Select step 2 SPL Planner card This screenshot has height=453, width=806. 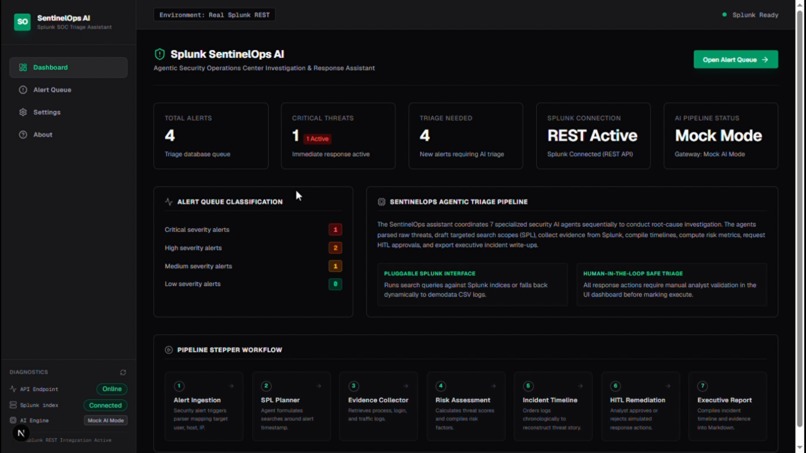point(291,406)
